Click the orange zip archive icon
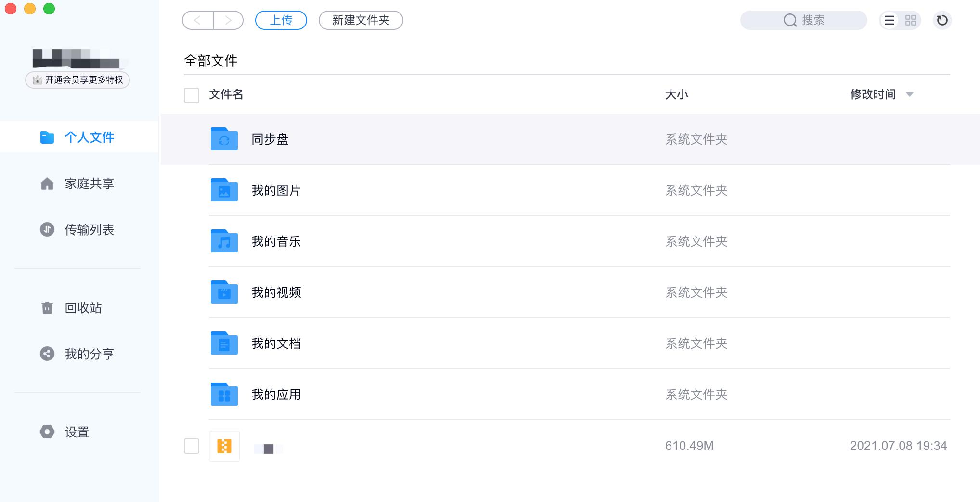980x502 pixels. (224, 446)
